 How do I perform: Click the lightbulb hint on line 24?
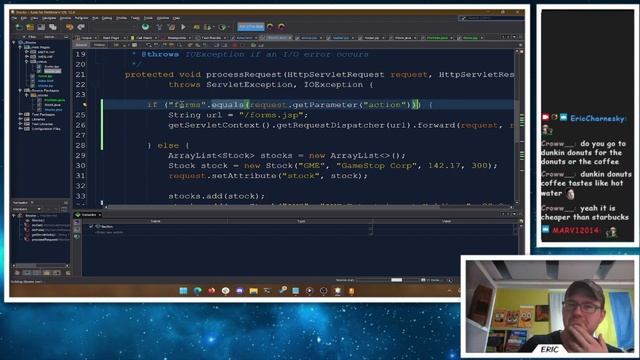pos(84,105)
